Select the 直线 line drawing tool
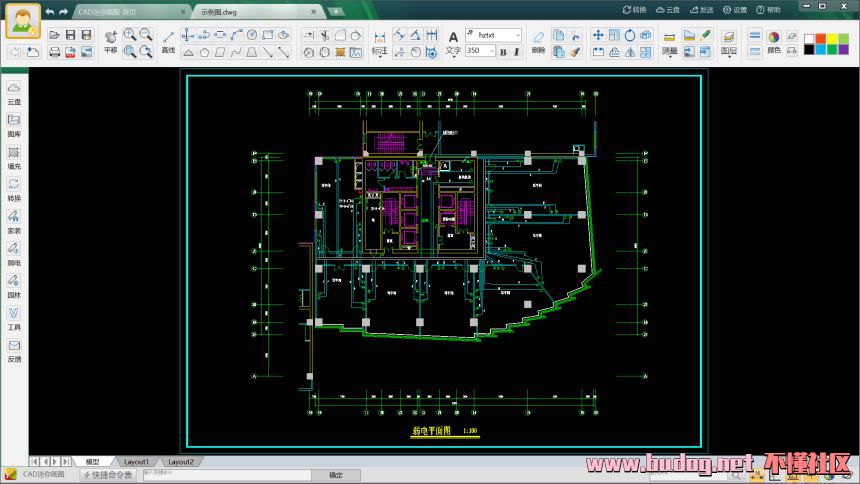The height and width of the screenshot is (484, 860). (168, 41)
